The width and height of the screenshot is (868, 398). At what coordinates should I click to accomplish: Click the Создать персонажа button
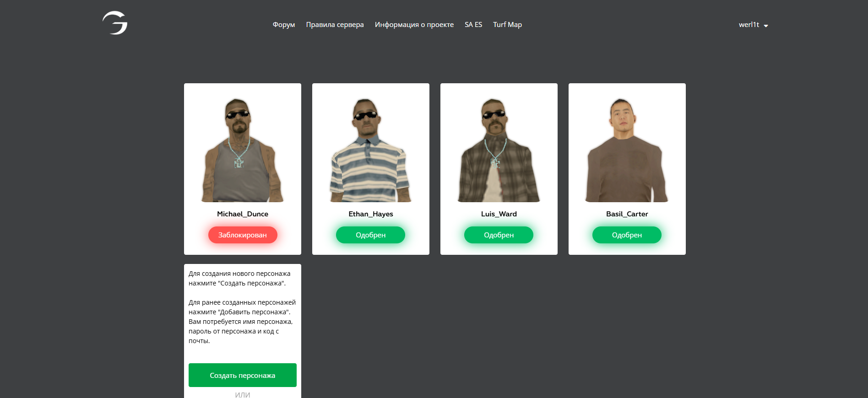(243, 375)
